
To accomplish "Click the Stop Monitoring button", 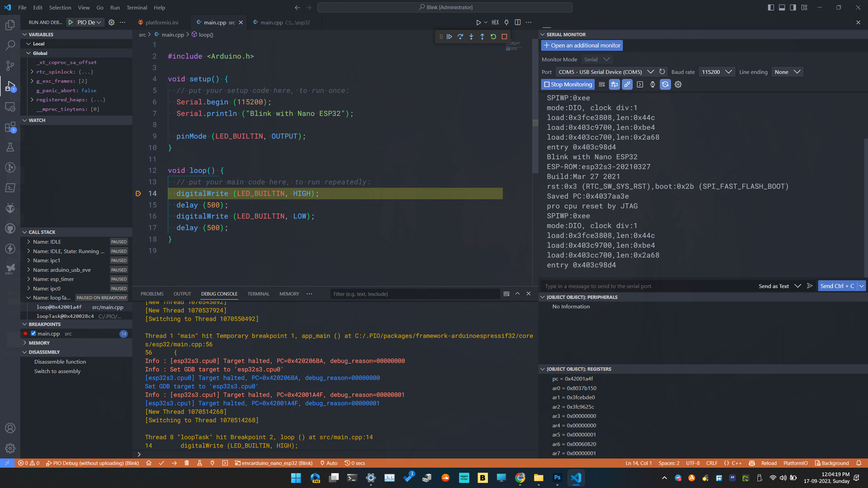I will pos(568,84).
